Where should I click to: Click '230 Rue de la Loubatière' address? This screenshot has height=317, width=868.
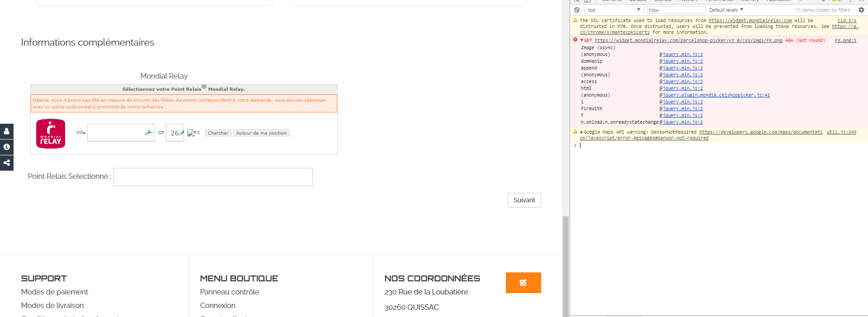(426, 292)
